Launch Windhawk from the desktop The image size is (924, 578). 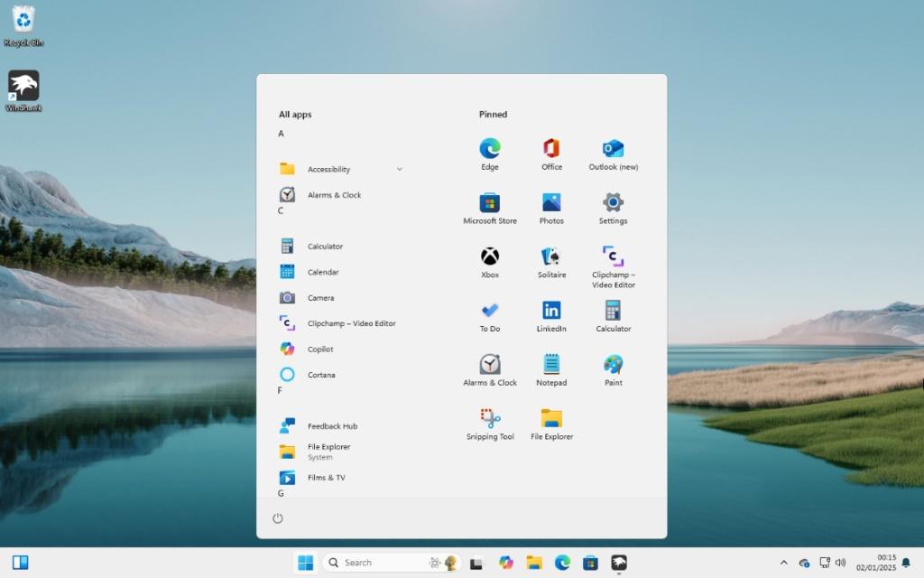[x=23, y=88]
